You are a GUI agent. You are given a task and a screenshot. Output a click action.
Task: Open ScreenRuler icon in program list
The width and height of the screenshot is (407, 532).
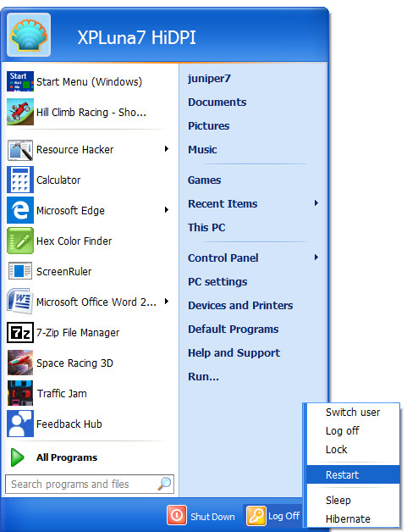coord(20,271)
